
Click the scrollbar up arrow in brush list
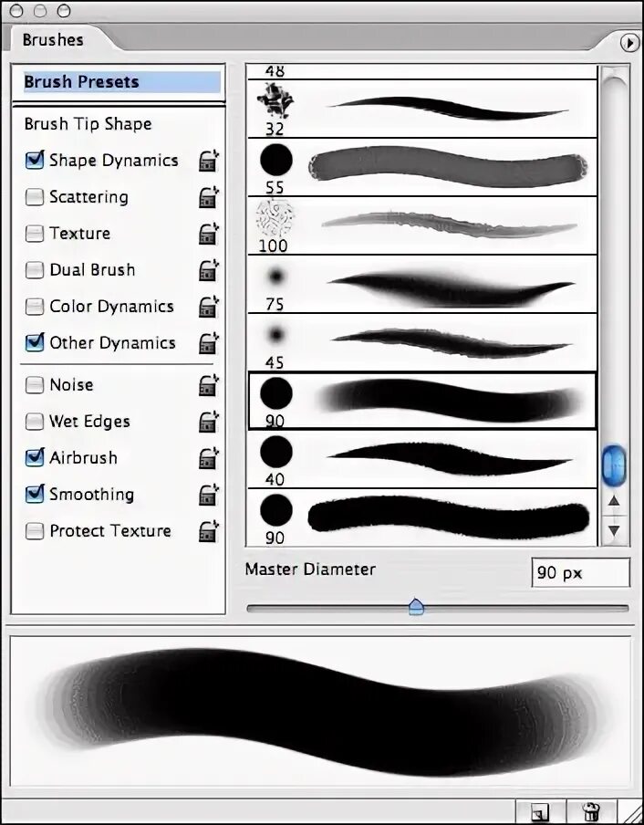(614, 501)
